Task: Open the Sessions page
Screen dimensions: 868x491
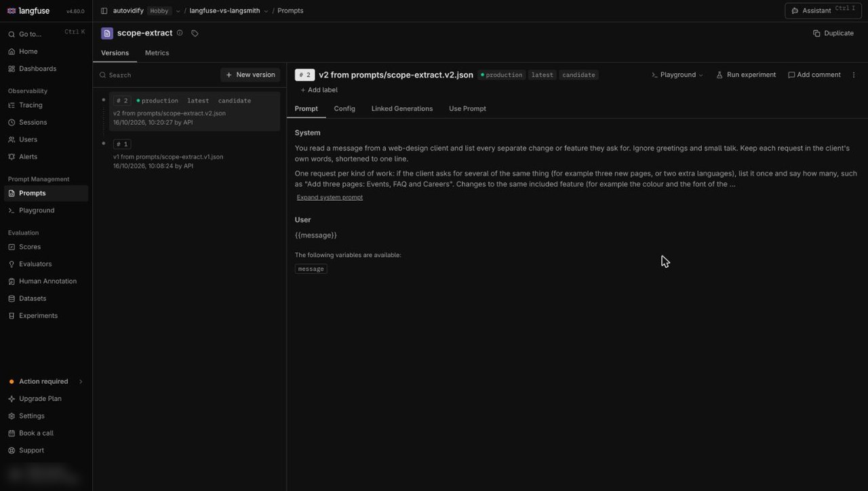Action: [46, 122]
